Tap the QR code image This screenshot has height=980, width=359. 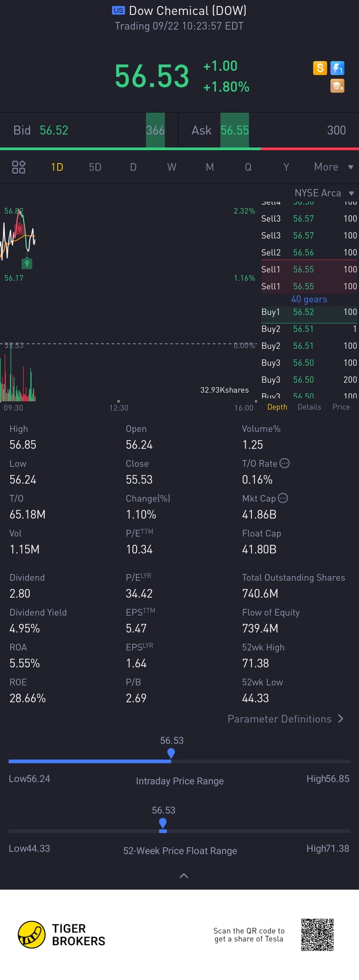pos(317,935)
